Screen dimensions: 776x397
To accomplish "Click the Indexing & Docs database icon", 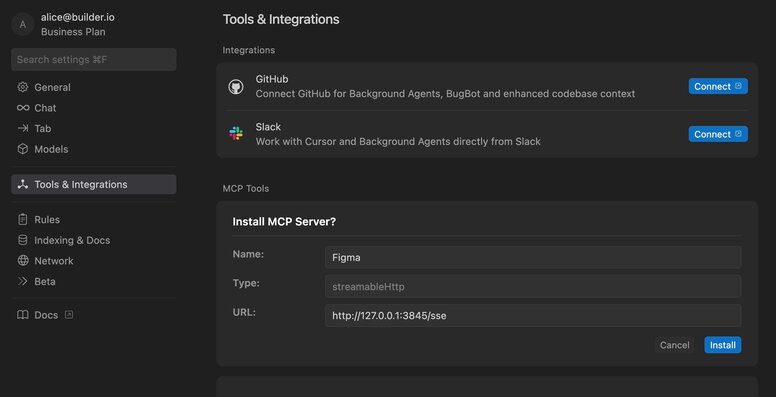I will (23, 240).
